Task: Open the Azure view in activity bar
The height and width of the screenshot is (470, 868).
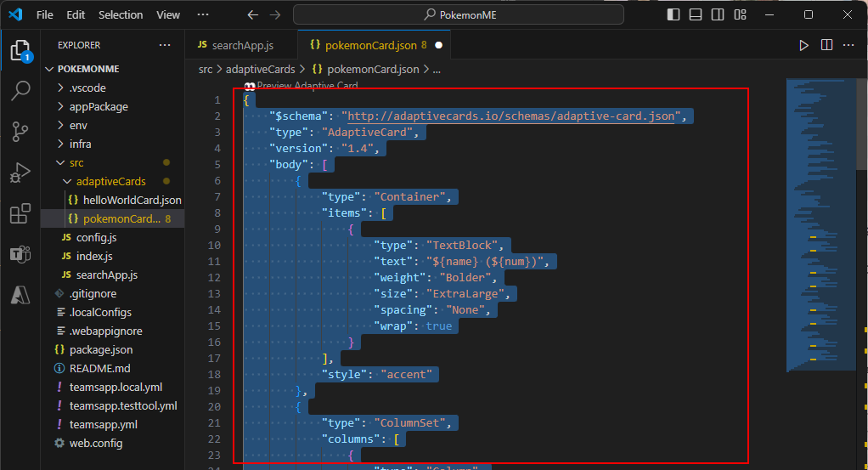Action: pyautogui.click(x=20, y=295)
